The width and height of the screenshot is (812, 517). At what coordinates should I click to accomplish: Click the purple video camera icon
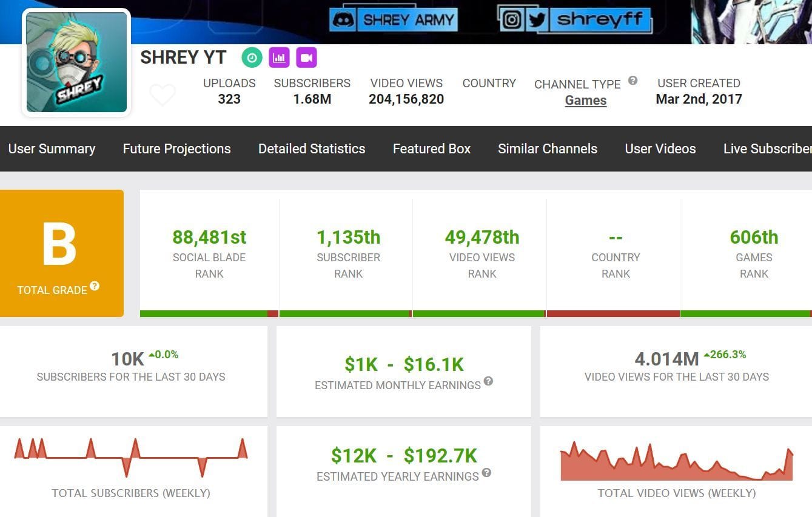click(x=306, y=57)
